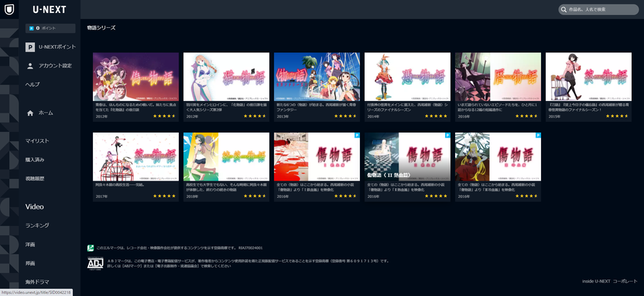Open the 続・終物語 thumbnail
This screenshot has width=644, height=296.
coord(226,157)
